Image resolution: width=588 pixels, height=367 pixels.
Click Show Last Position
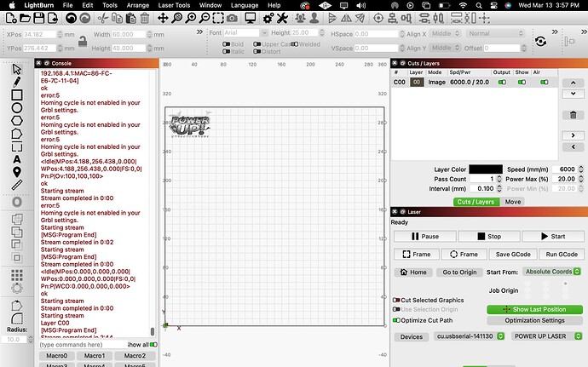point(535,309)
